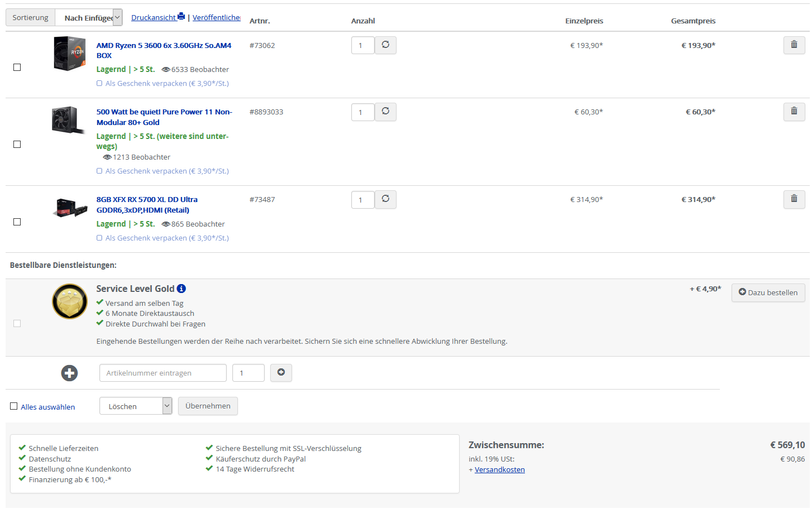Image resolution: width=812 pixels, height=509 pixels.
Task: Click Dazu bestellen for Service Level Gold
Action: coord(768,292)
